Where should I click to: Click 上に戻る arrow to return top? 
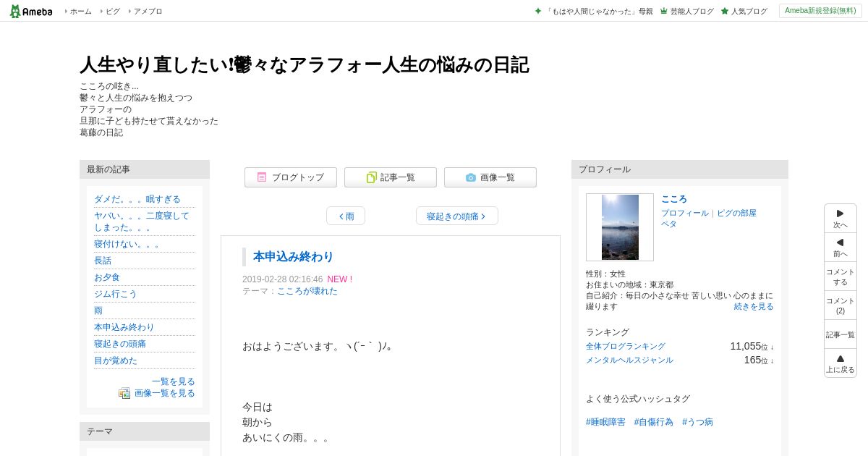(841, 363)
